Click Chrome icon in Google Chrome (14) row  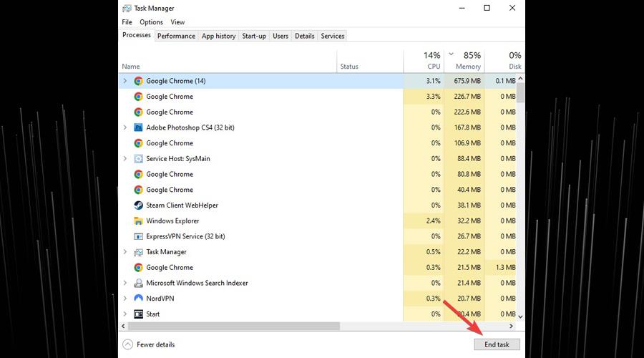(x=138, y=81)
